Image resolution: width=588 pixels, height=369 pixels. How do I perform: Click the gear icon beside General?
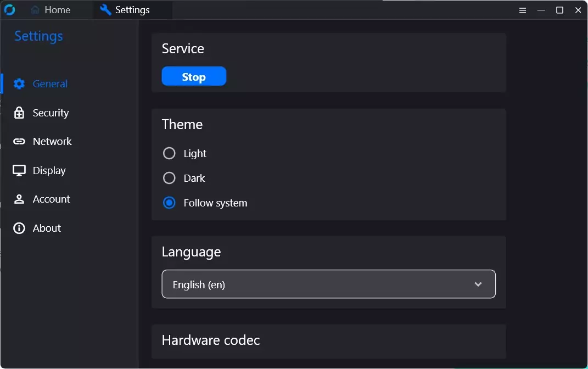click(x=19, y=84)
